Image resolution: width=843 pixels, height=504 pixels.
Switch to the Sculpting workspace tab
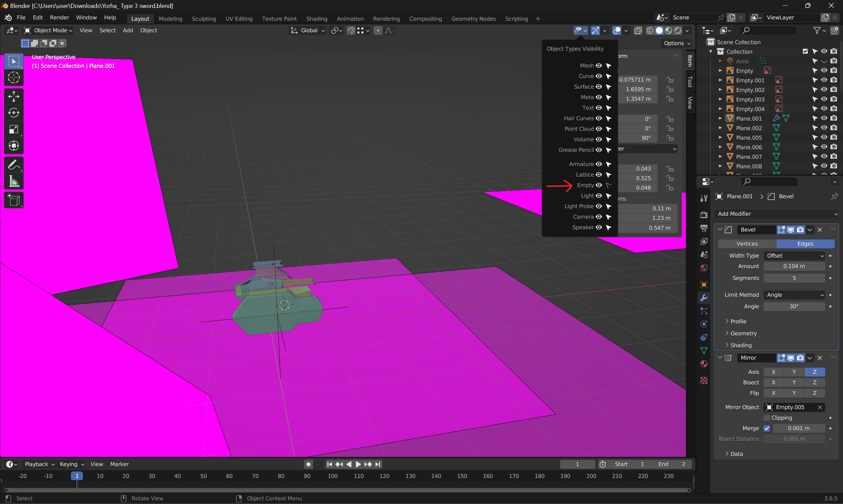(204, 19)
